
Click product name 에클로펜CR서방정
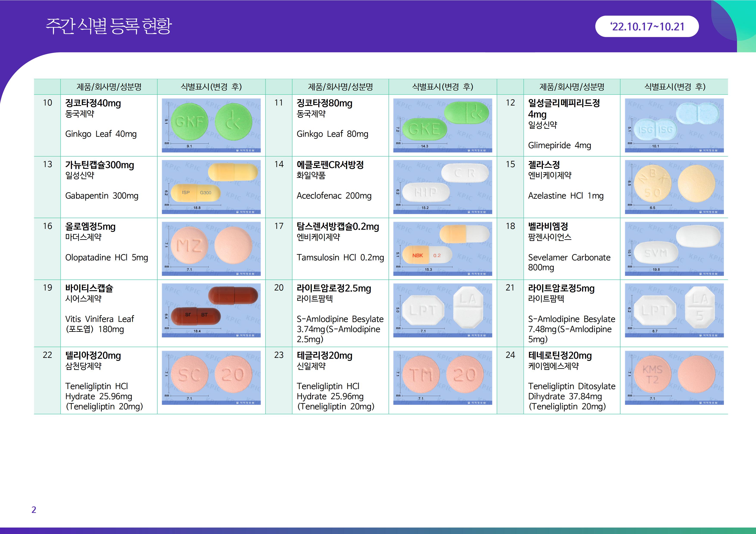click(x=330, y=165)
